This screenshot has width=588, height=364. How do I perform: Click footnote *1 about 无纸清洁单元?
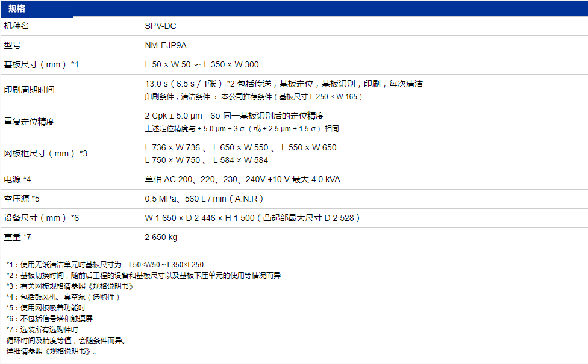pyautogui.click(x=105, y=264)
